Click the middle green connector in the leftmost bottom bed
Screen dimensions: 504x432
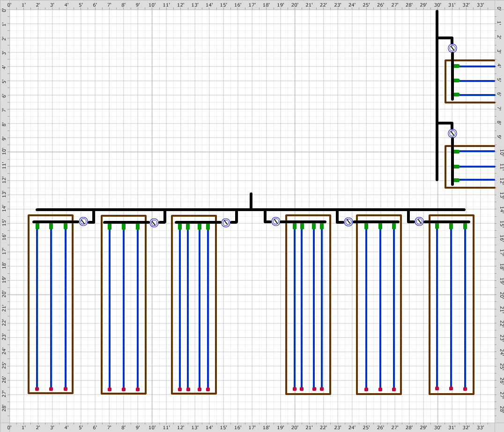coord(51,226)
